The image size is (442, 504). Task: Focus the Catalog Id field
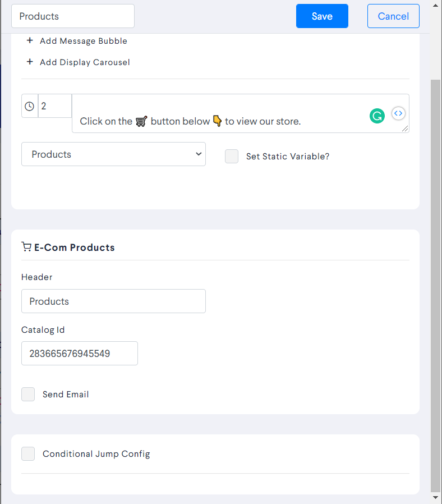point(80,353)
